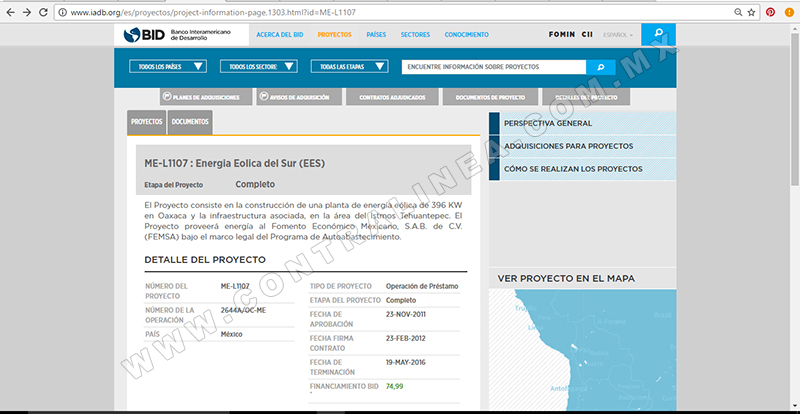The image size is (800, 414).
Task: Switch to the Documentos tab
Action: point(190,123)
